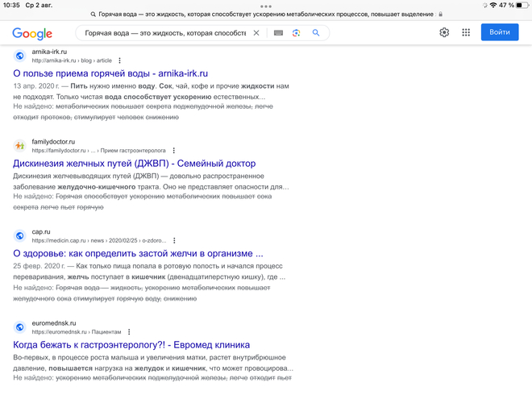Click the Google logo
Viewport: 532px width, 399px height.
pyautogui.click(x=32, y=33)
